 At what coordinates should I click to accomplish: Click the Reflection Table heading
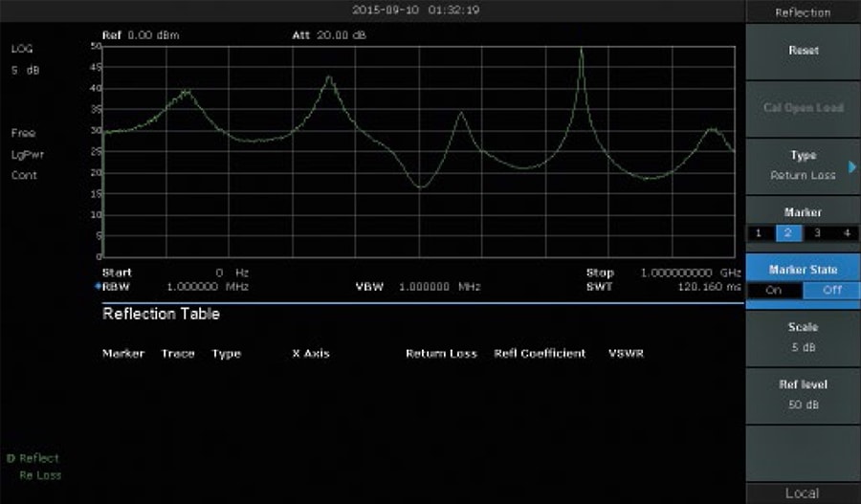161,314
